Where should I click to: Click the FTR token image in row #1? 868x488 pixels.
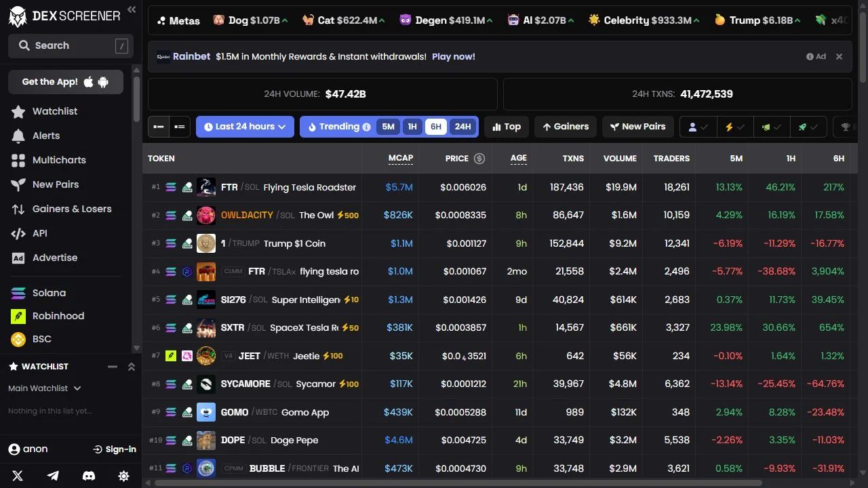click(205, 187)
